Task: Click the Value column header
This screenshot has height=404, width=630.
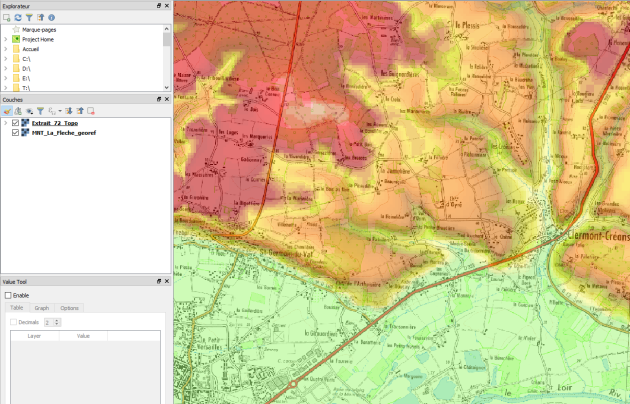Action: tap(83, 336)
